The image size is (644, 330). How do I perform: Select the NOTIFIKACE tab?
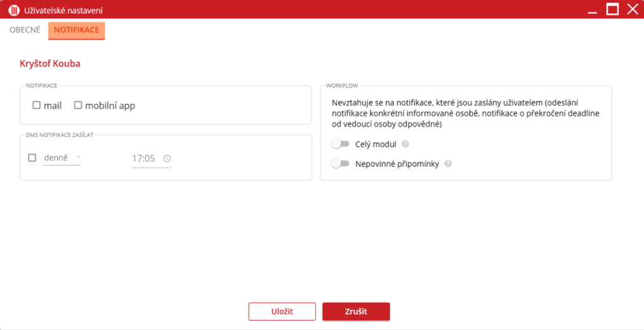pyautogui.click(x=76, y=30)
